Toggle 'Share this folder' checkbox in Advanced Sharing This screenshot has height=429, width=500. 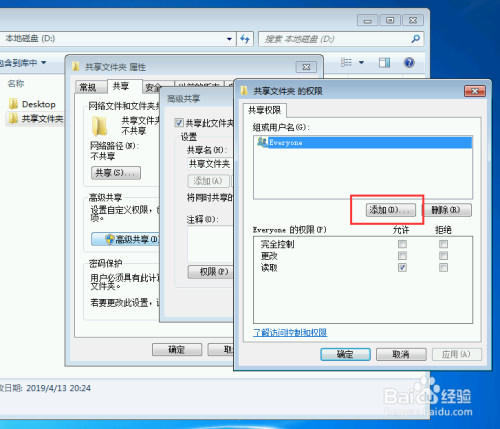pos(179,123)
